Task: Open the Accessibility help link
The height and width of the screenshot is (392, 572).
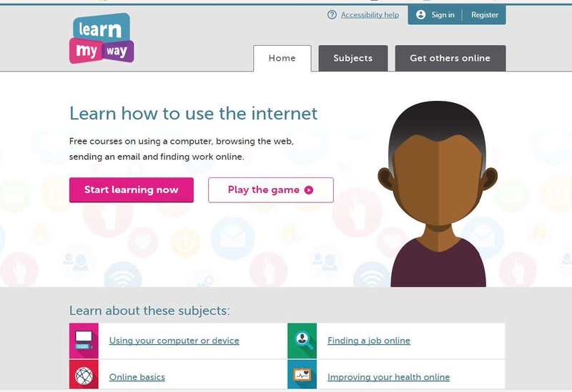Action: (x=370, y=15)
